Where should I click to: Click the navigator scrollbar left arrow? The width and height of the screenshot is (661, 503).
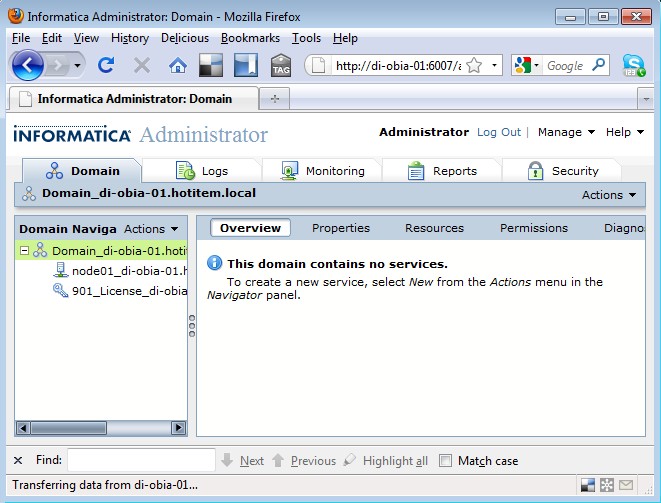pos(23,428)
